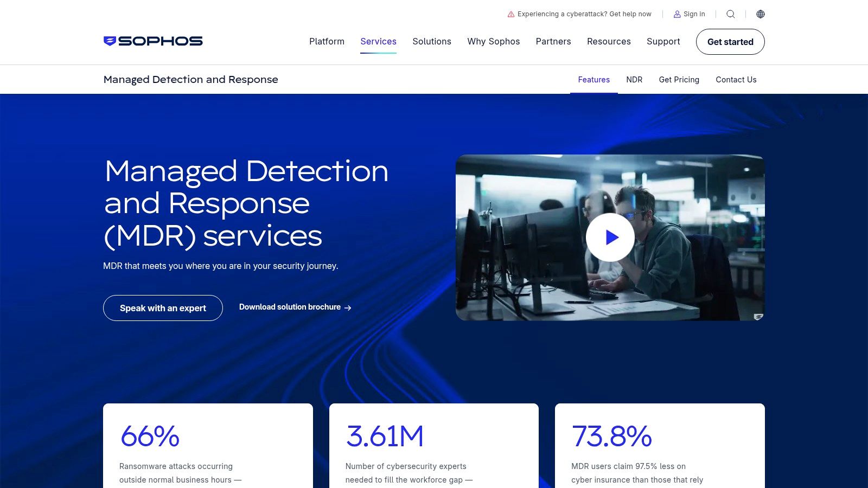The width and height of the screenshot is (868, 488).
Task: Open the NDR tab
Action: (634, 80)
